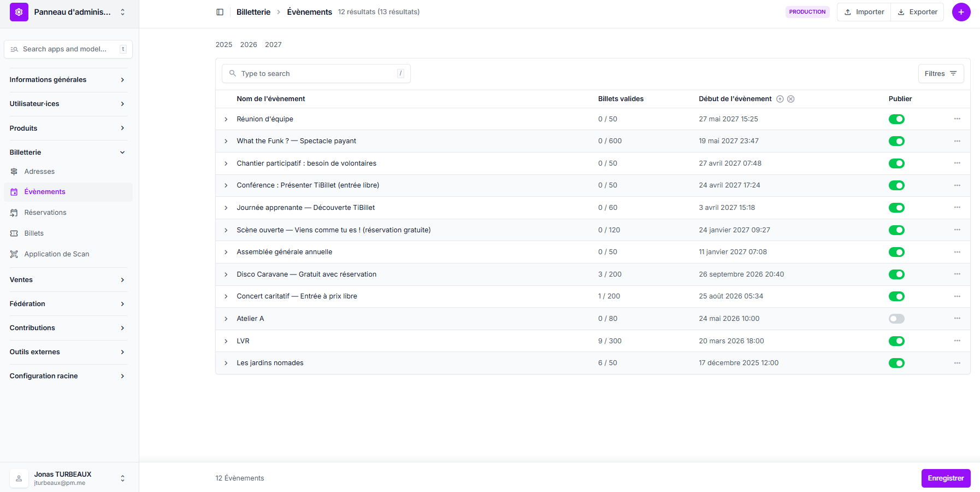The image size is (980, 492).
Task: Enable publishing for Atelier A
Action: [x=896, y=319]
